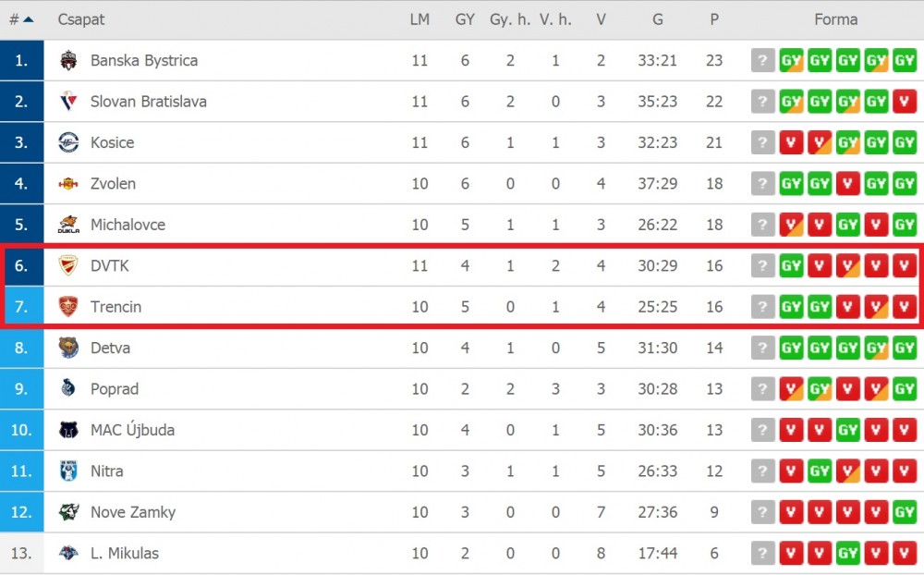This screenshot has height=575, width=924.
Task: Click the Forma column header
Action: tap(835, 19)
